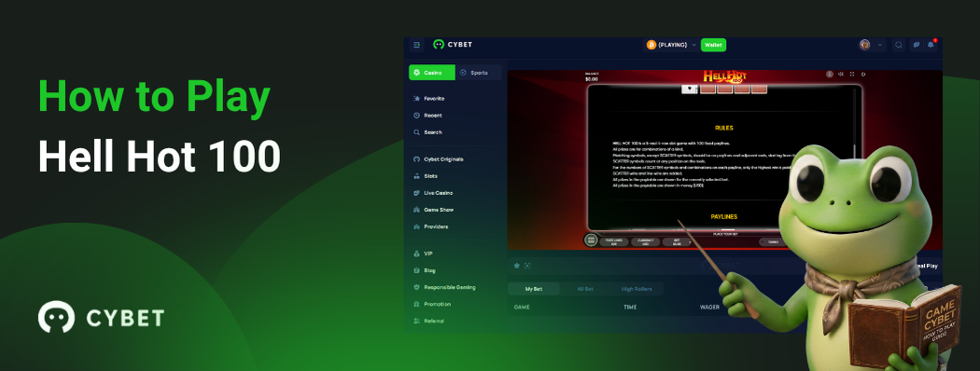Click the WAGER column header

[x=709, y=308]
